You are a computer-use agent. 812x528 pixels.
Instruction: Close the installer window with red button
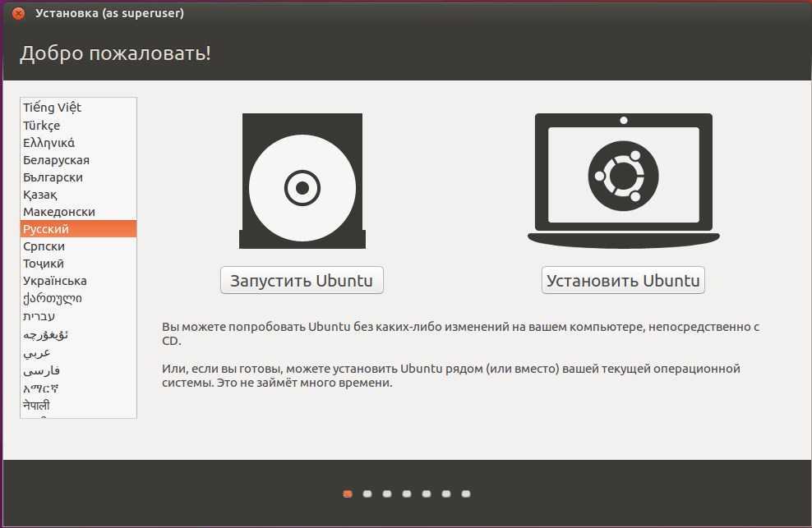pos(19,13)
